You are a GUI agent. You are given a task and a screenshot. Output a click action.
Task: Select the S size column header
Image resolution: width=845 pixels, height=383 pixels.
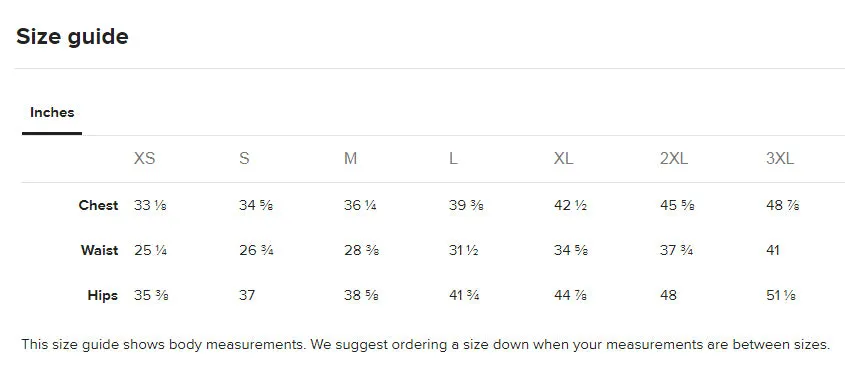pos(244,159)
